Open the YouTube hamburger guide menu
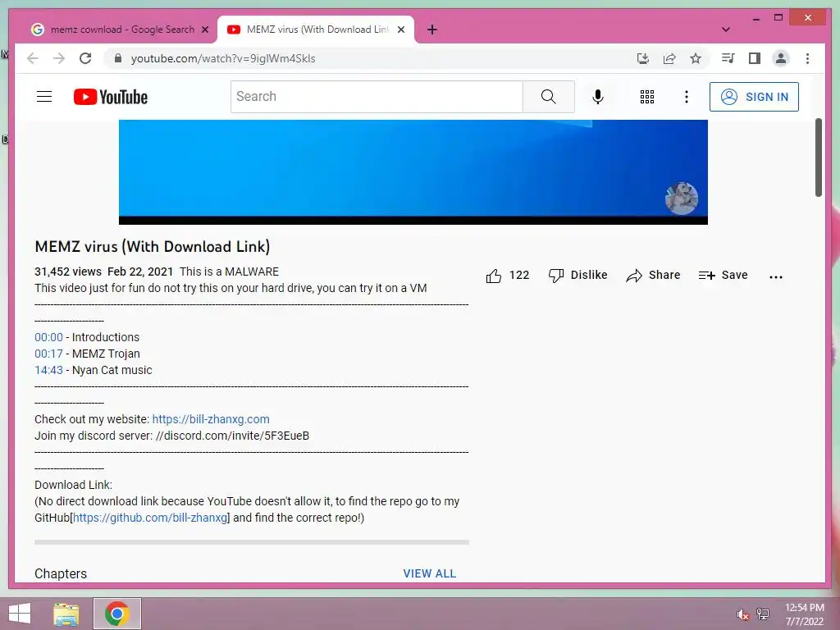840x630 pixels. (44, 97)
